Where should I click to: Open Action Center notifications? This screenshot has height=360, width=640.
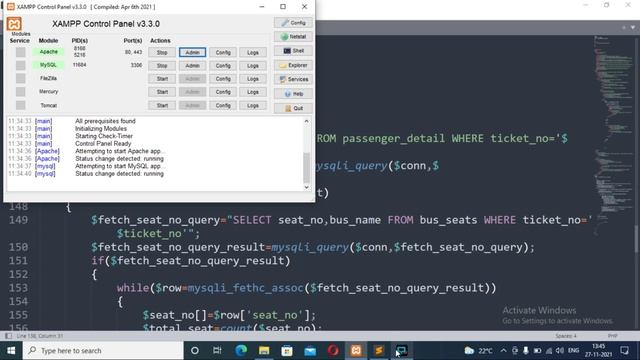tap(624, 351)
